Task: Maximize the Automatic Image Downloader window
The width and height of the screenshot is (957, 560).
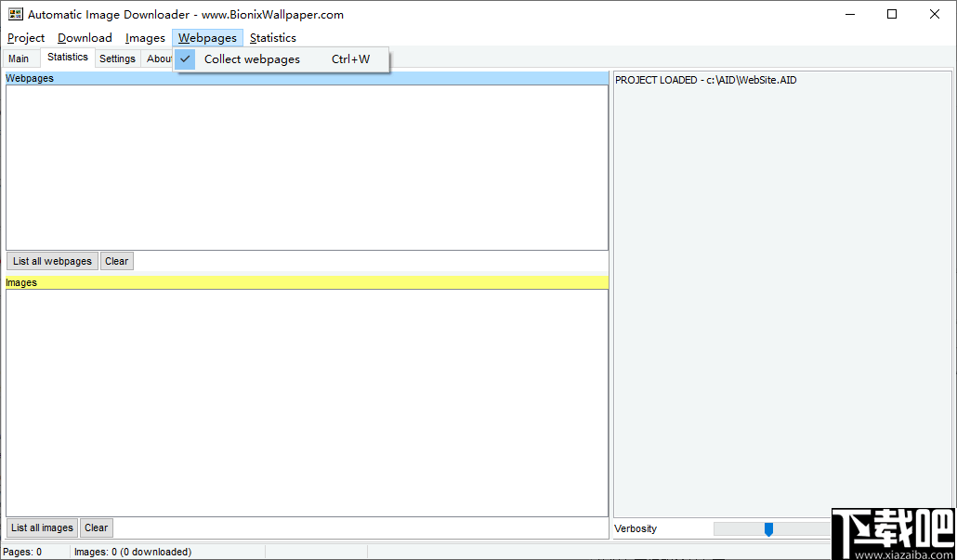Action: [x=892, y=15]
